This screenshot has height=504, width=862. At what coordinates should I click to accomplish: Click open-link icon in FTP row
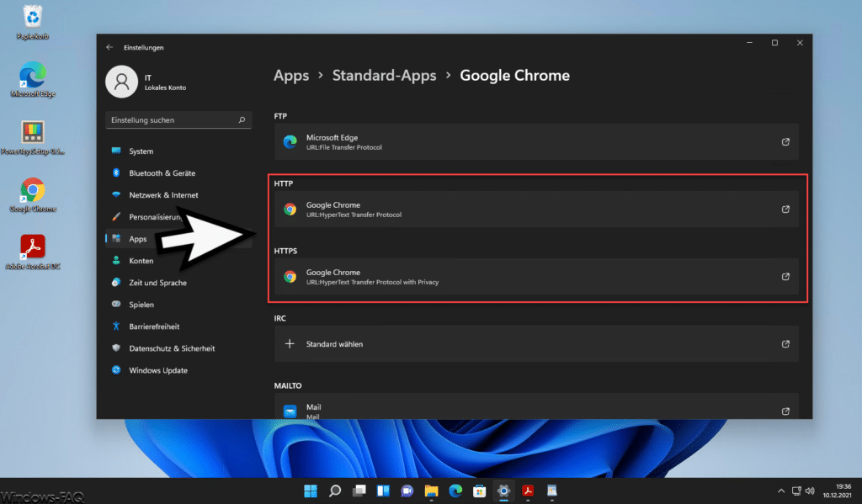(x=785, y=142)
